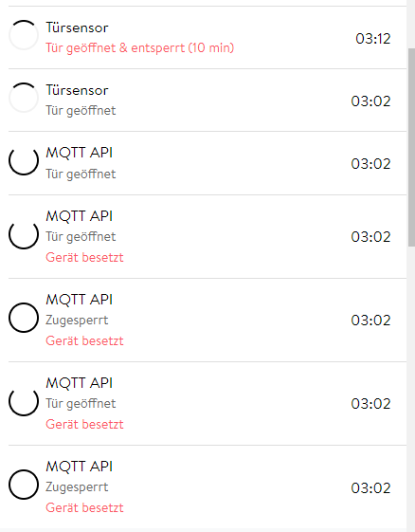Viewport: 415px width, 532px height.
Task: Click the closed ring icon of the last Zugesperrt entry
Action: [24, 485]
